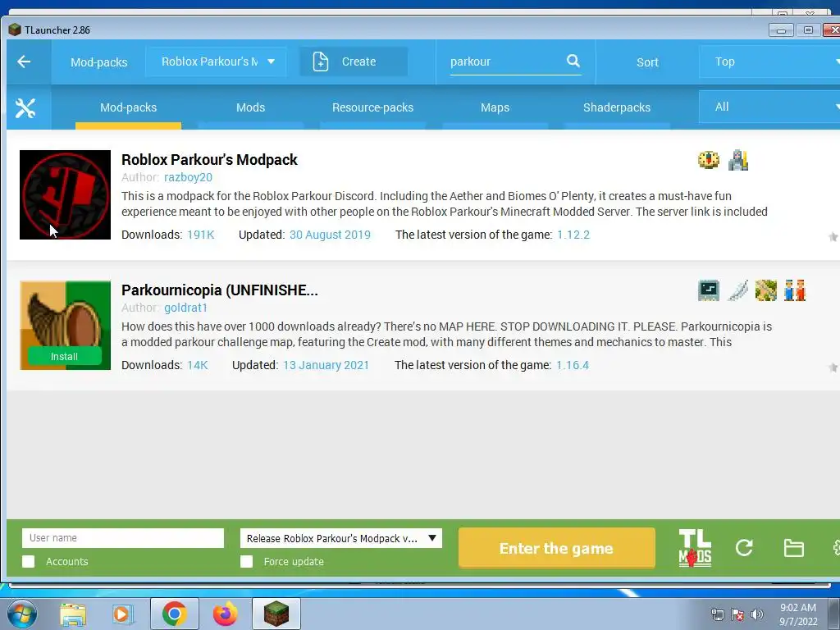Open Google Chrome from taskbar
Viewport: 840px width, 630px height.
tap(174, 614)
